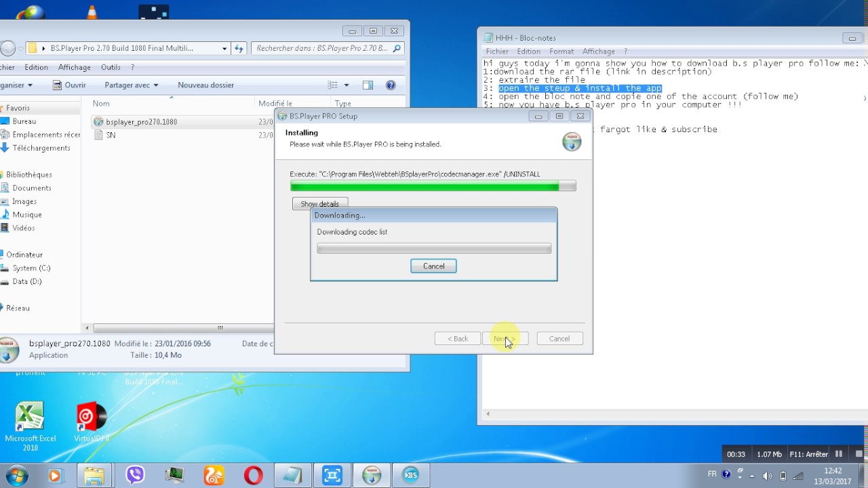Click the system monitor taskbar icon
Viewport: 868px width, 488px height.
(174, 476)
